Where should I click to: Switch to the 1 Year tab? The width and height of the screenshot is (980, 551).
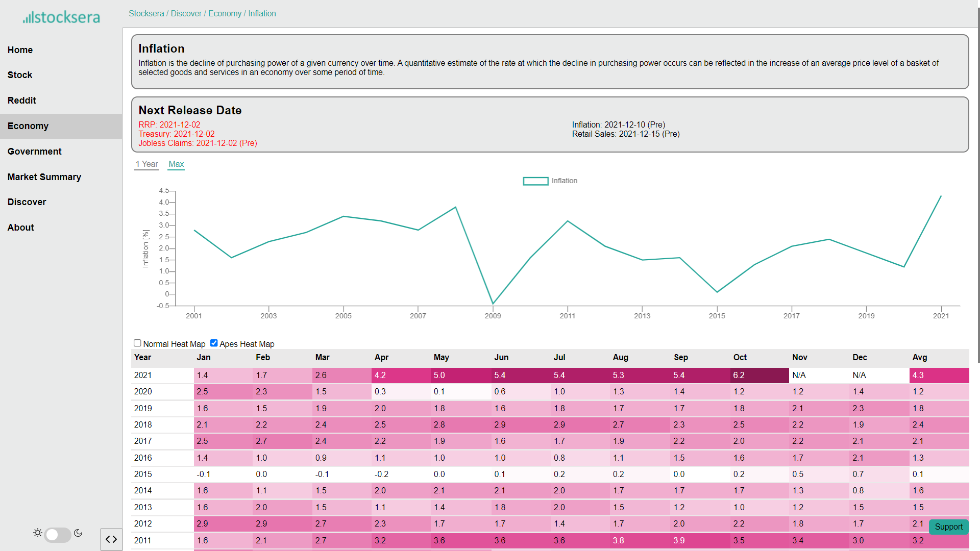[146, 164]
